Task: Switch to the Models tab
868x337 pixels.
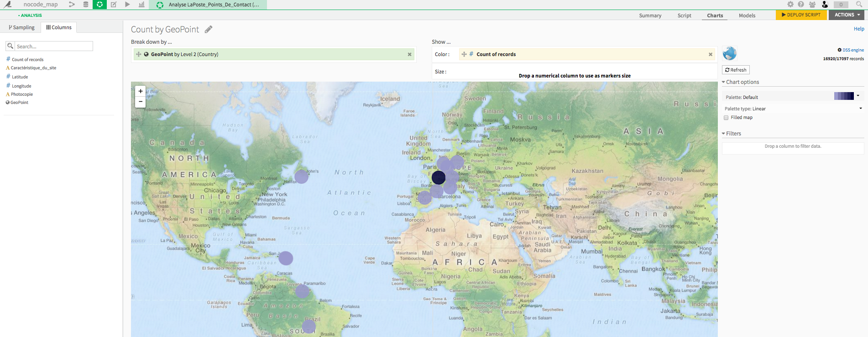Action: pos(747,16)
